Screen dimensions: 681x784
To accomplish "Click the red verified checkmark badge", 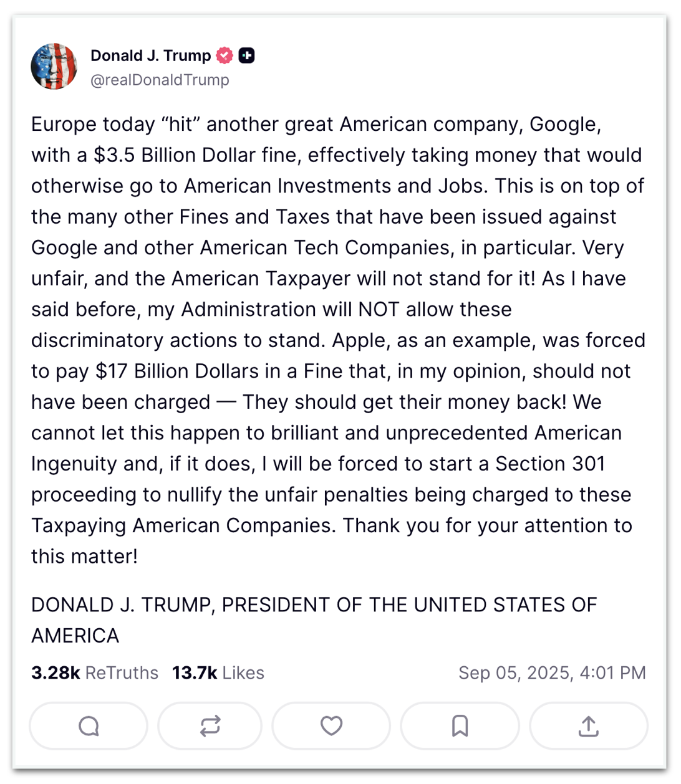I will pyautogui.click(x=225, y=55).
